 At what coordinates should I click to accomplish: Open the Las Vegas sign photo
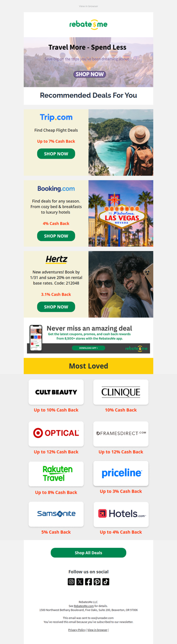(121, 213)
